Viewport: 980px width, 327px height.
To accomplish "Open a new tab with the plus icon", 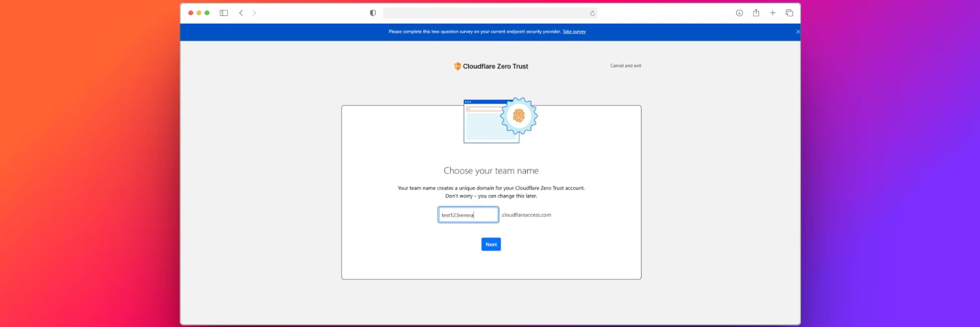I will pos(773,13).
